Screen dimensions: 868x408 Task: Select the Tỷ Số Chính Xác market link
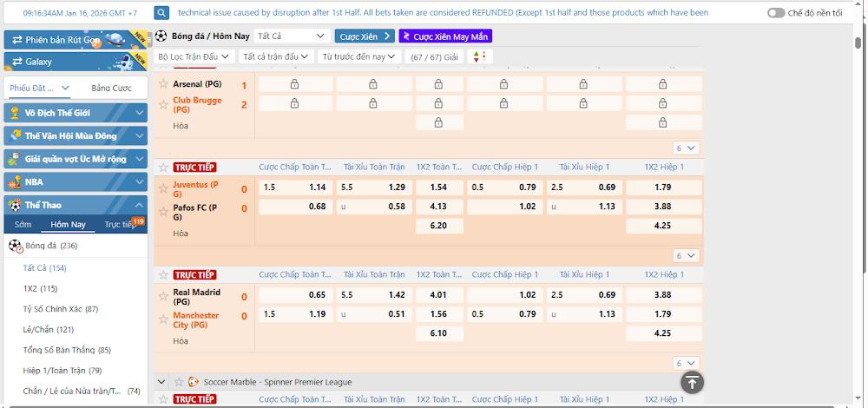point(61,309)
